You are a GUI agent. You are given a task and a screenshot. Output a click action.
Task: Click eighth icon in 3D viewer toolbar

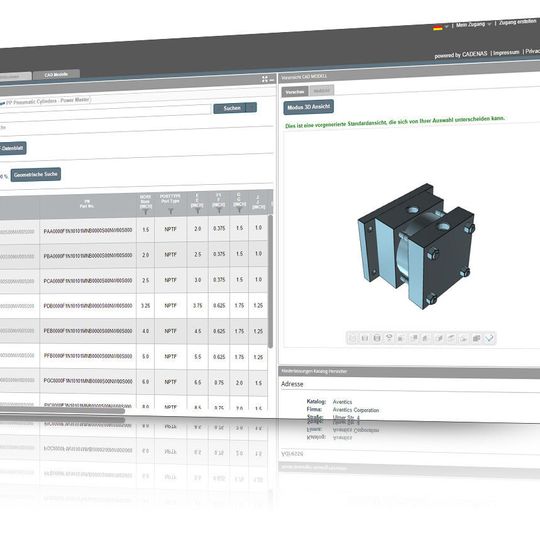coord(439,338)
